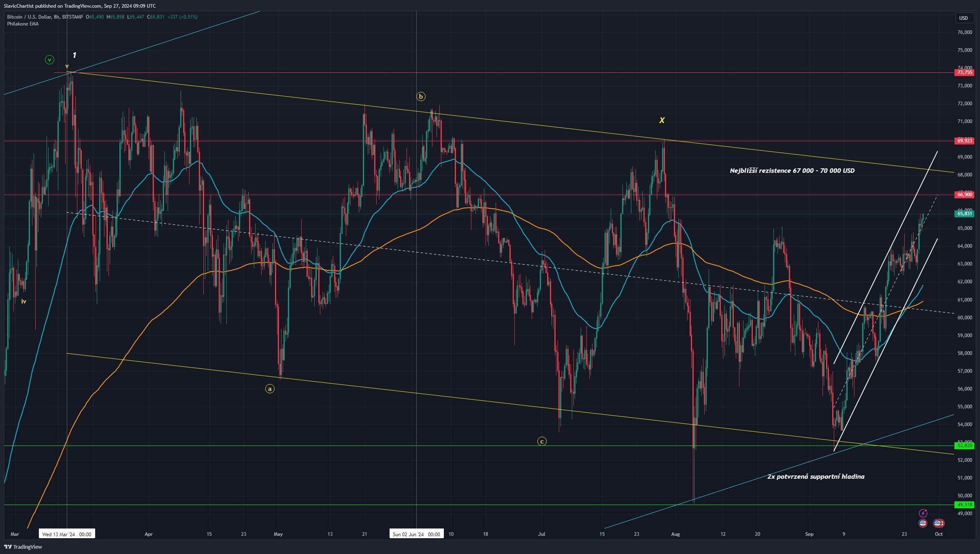Screen dimensions: 980x554
Task: Select the green circled v wave label
Action: pyautogui.click(x=49, y=60)
